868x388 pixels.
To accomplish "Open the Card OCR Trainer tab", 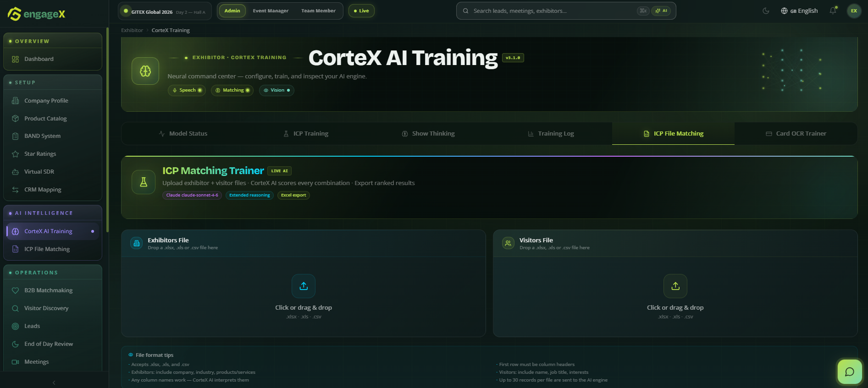I will 796,134.
